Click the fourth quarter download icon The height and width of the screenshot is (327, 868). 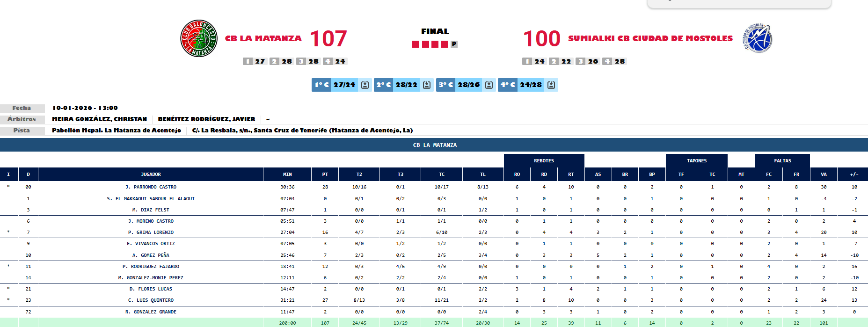point(551,85)
